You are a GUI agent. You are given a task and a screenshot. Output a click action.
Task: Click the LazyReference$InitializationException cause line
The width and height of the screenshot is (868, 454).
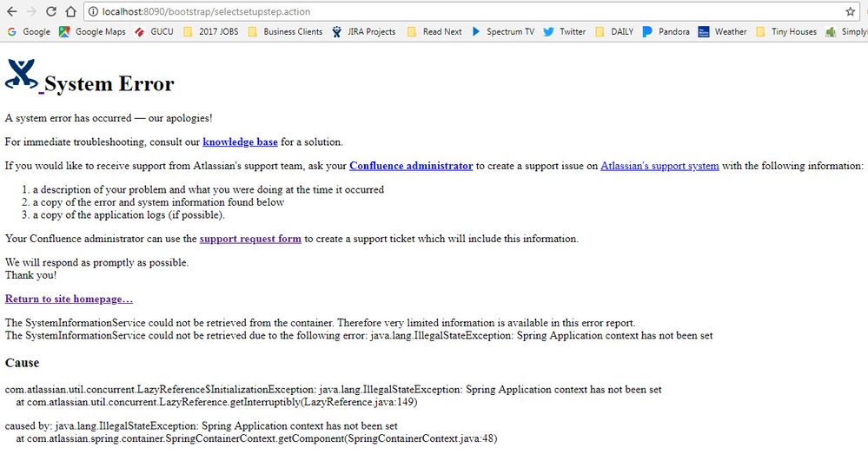334,390
